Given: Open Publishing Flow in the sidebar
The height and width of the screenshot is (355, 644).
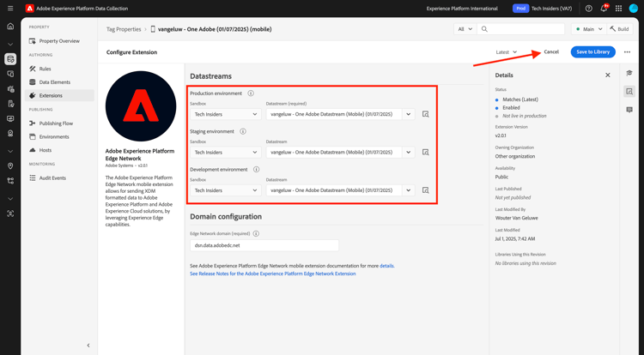Looking at the screenshot, I should tap(56, 123).
